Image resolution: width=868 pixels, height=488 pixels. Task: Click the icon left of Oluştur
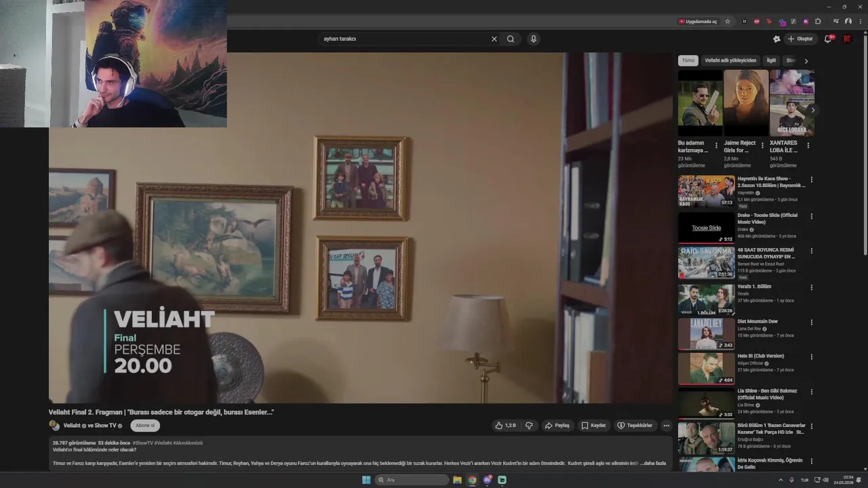776,39
